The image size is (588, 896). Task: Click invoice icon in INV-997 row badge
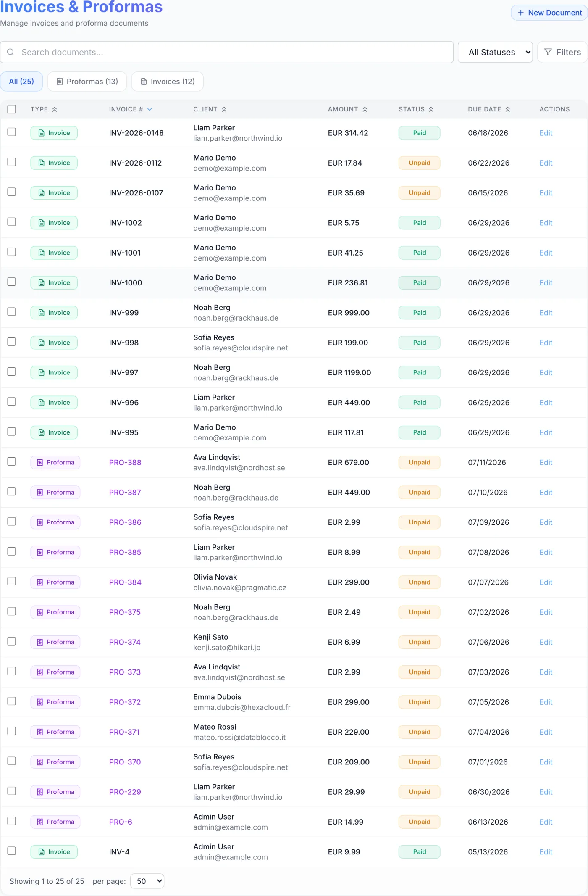41,372
